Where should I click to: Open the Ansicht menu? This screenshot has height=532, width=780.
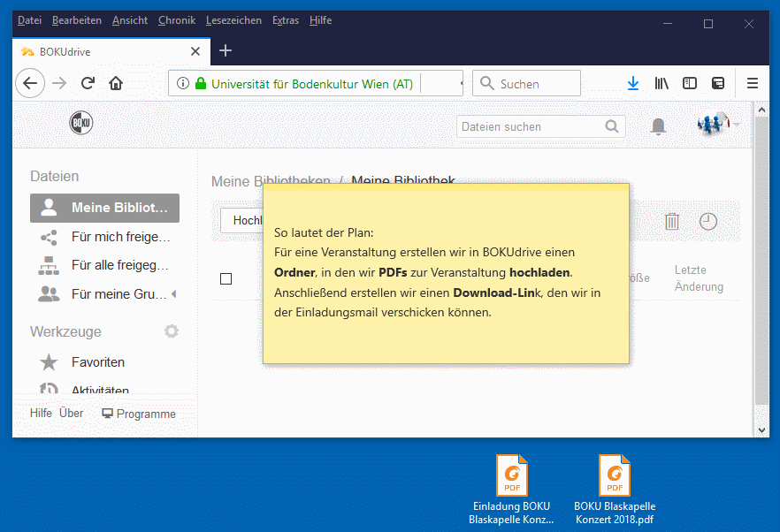point(130,20)
